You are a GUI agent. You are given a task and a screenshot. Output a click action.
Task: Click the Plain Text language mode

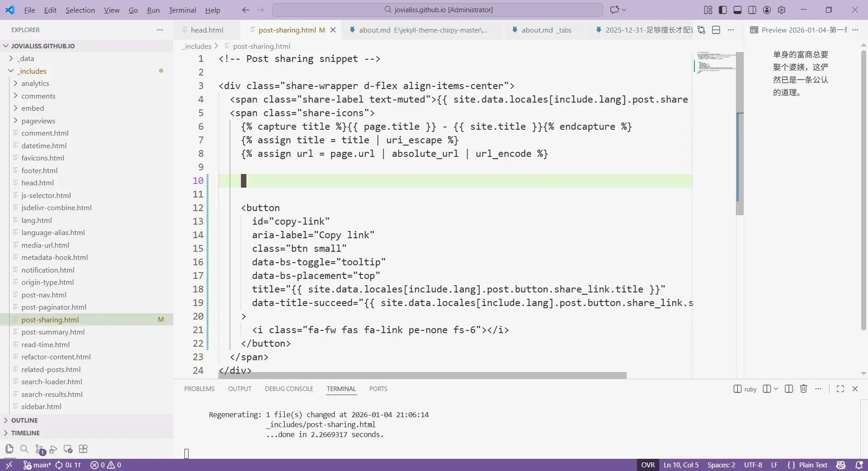tap(813, 465)
